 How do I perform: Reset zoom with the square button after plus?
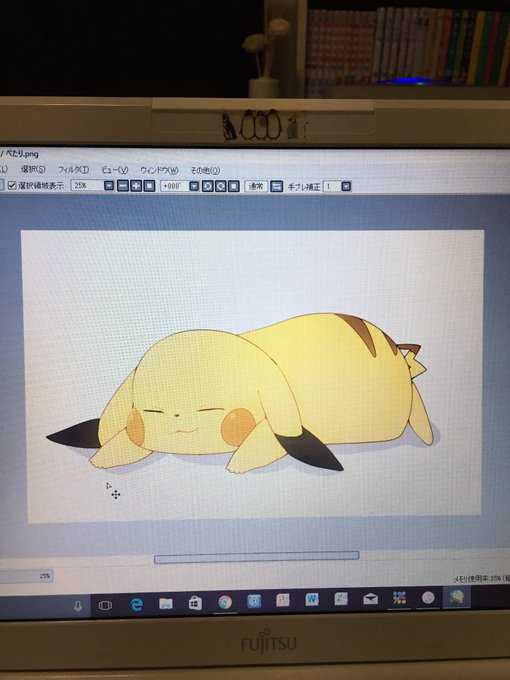pos(149,186)
